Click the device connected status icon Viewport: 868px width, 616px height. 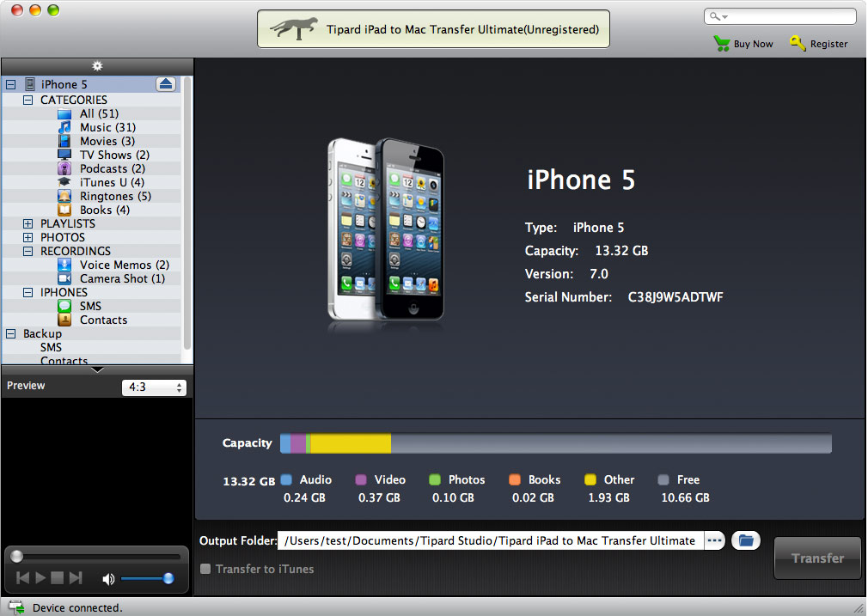coord(16,607)
